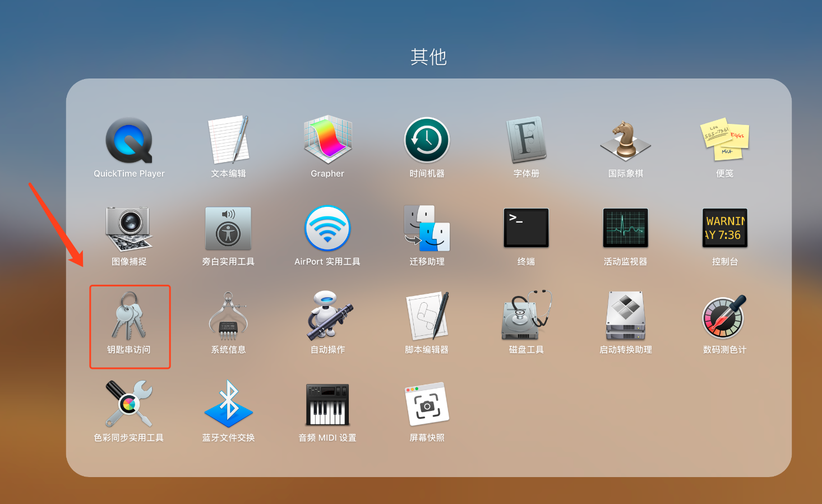Open 国际象棋 chess game
822x504 pixels.
coord(625,141)
